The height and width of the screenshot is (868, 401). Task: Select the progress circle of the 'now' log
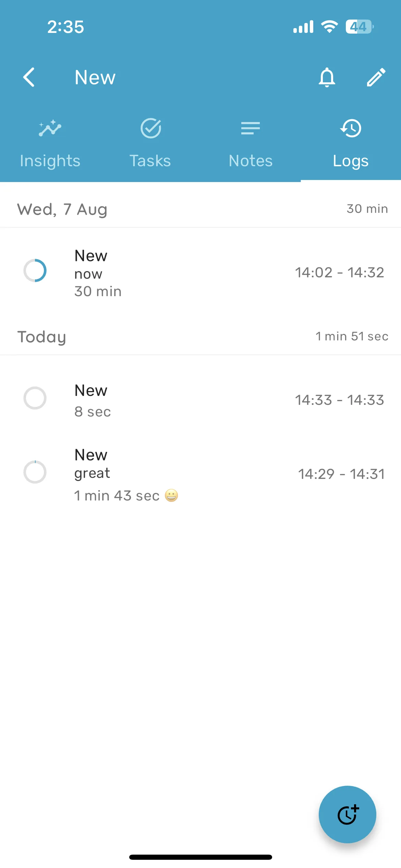tap(35, 270)
